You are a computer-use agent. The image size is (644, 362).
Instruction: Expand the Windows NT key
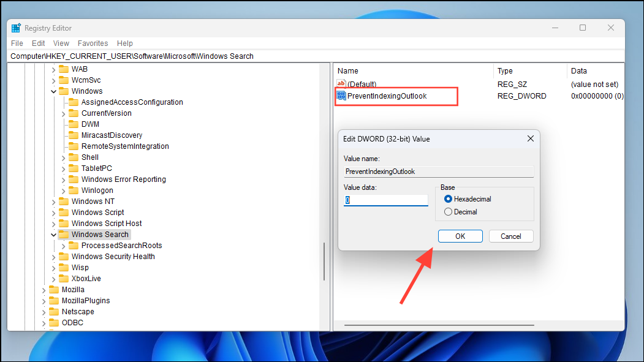53,202
